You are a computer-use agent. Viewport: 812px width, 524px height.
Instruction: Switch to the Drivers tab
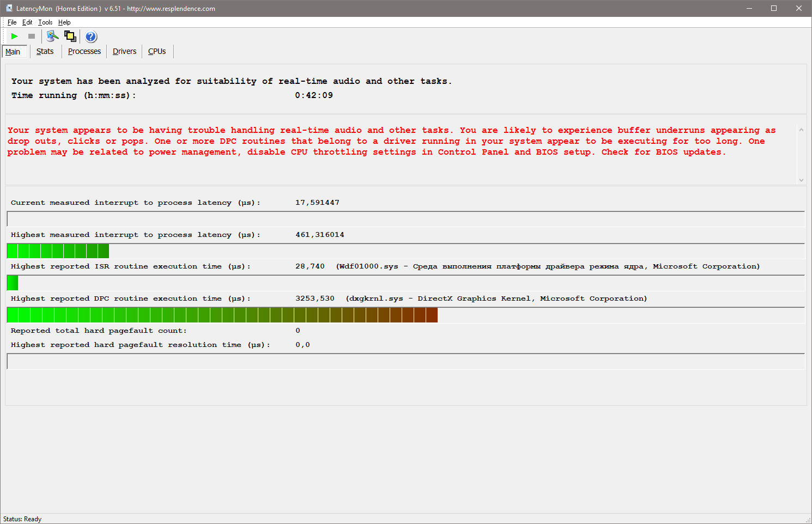(x=124, y=51)
